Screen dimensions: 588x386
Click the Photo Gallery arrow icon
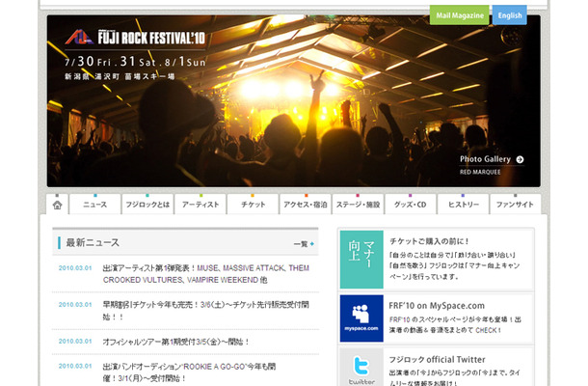pos(520,159)
